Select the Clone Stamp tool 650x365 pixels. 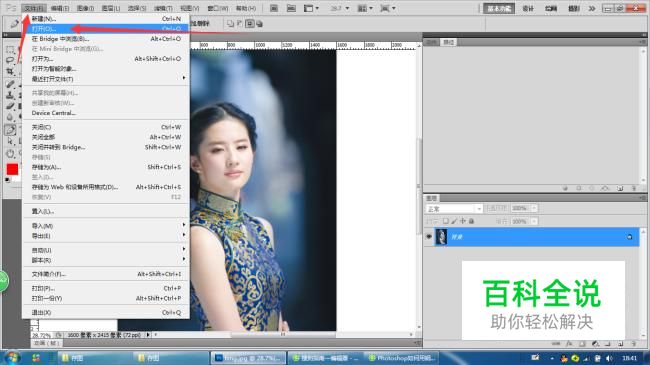coord(10,95)
